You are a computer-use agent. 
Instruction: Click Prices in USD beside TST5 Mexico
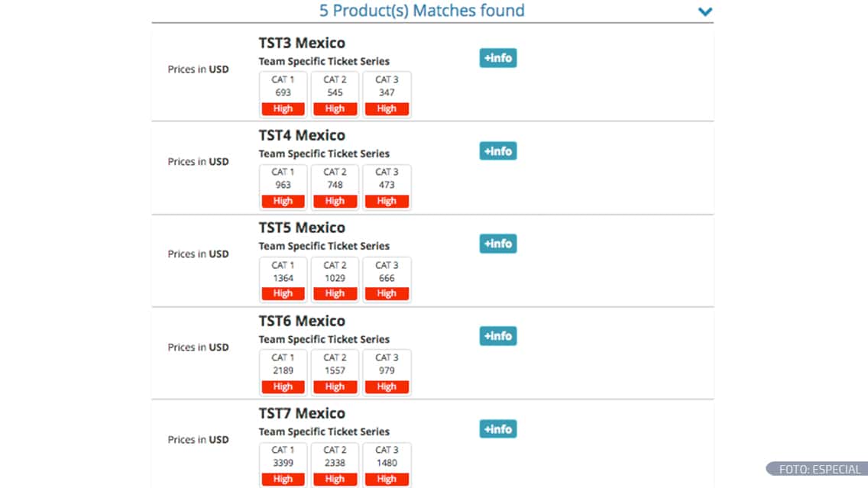(x=198, y=254)
